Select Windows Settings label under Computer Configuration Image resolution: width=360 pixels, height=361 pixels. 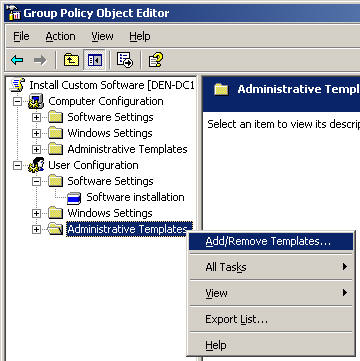click(x=110, y=133)
